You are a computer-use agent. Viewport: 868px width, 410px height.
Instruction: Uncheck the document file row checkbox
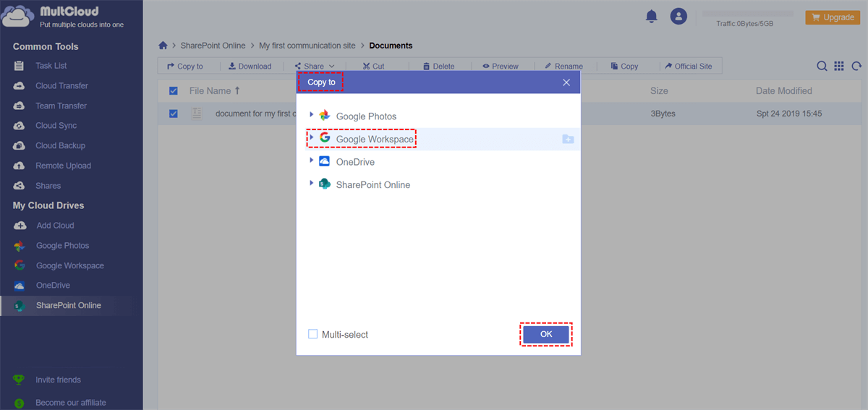pyautogui.click(x=173, y=114)
